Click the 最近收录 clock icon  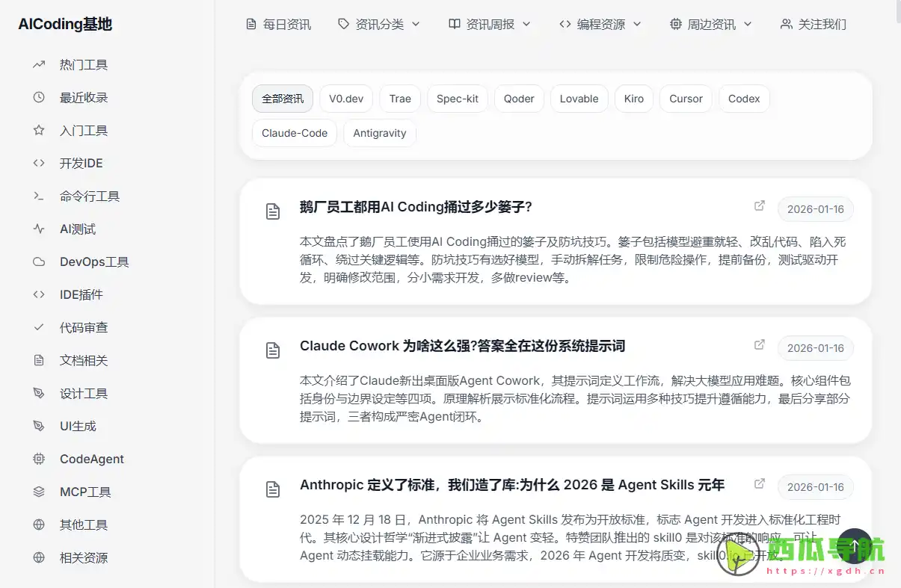click(39, 97)
